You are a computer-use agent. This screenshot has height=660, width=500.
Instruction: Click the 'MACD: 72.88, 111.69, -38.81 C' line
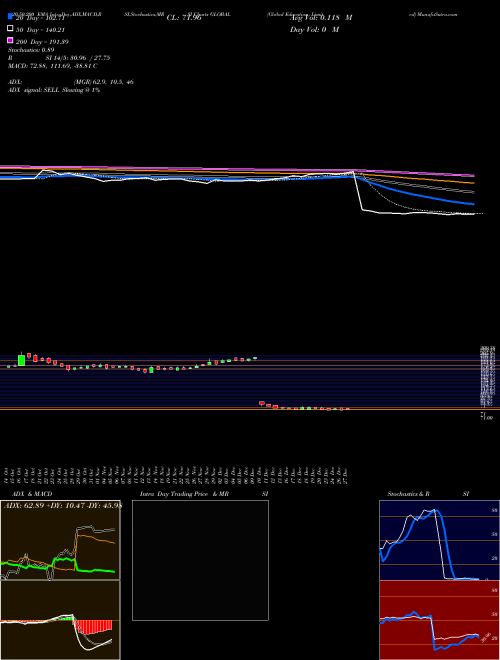click(x=53, y=66)
